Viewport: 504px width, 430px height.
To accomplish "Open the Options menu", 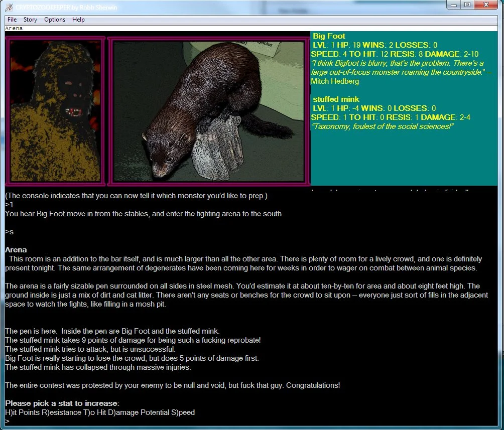I will pyautogui.click(x=55, y=20).
